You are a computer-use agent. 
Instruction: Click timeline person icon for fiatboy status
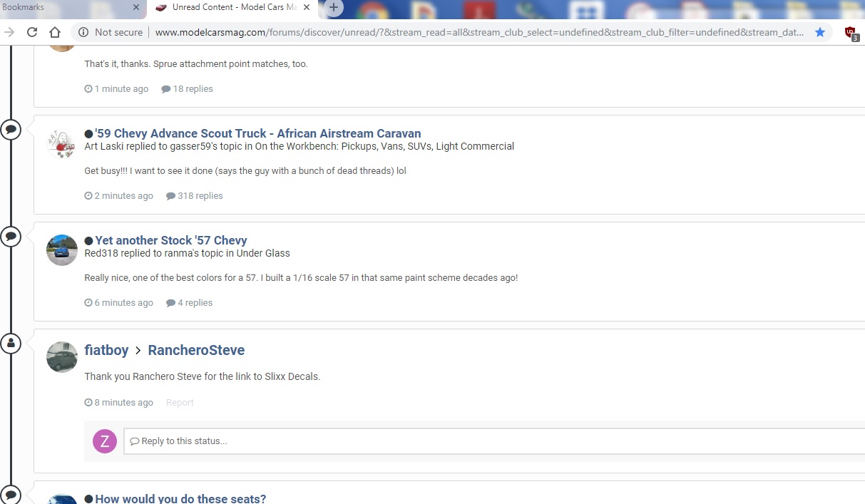[x=11, y=344]
